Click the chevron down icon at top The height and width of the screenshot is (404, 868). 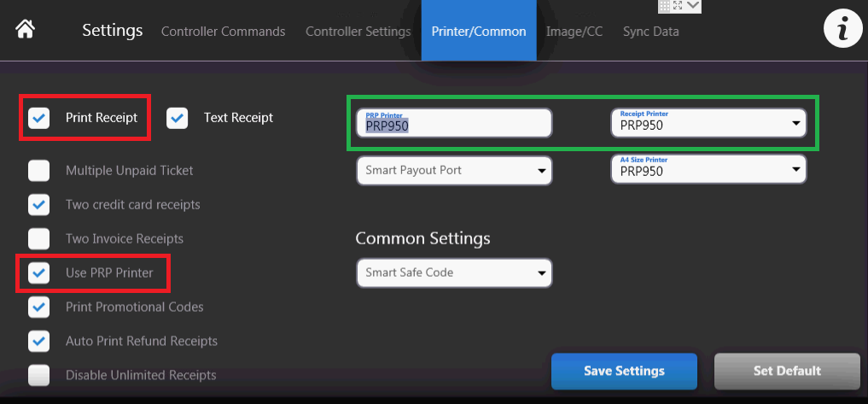coord(692,5)
